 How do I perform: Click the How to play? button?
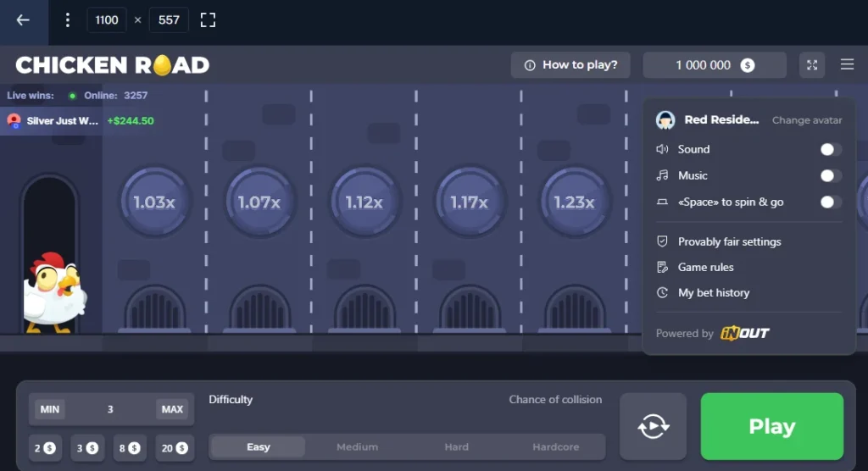click(x=570, y=65)
